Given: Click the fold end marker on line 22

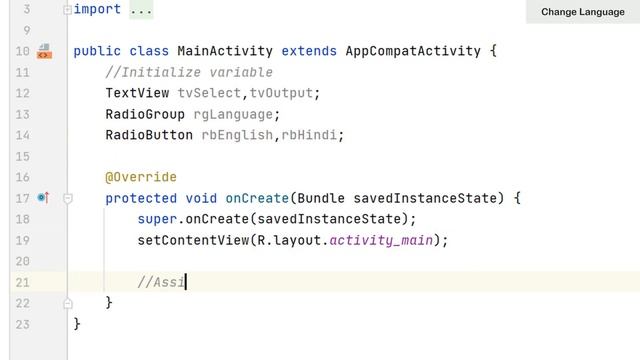Looking at the screenshot, I should 68,303.
